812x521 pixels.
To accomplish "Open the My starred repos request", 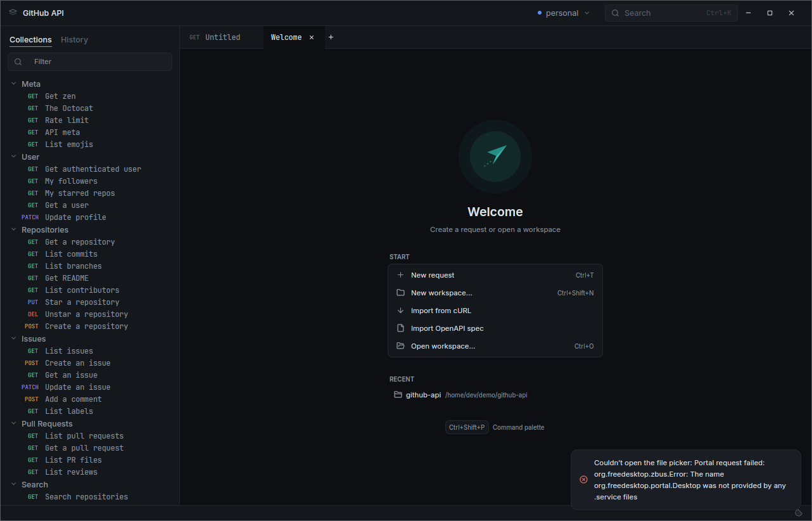I will (x=90, y=193).
